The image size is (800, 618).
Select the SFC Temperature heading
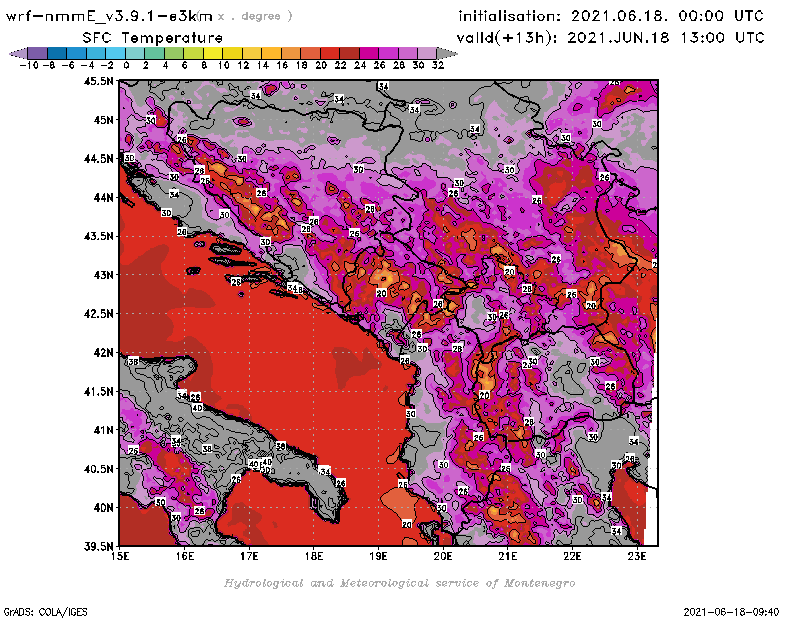click(153, 38)
